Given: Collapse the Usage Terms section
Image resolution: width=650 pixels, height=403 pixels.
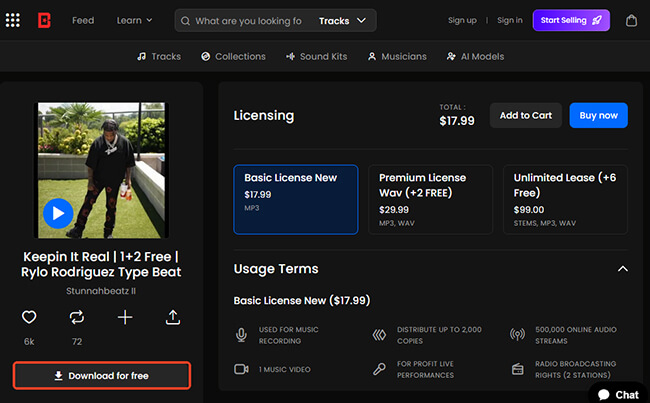Looking at the screenshot, I should pos(622,269).
